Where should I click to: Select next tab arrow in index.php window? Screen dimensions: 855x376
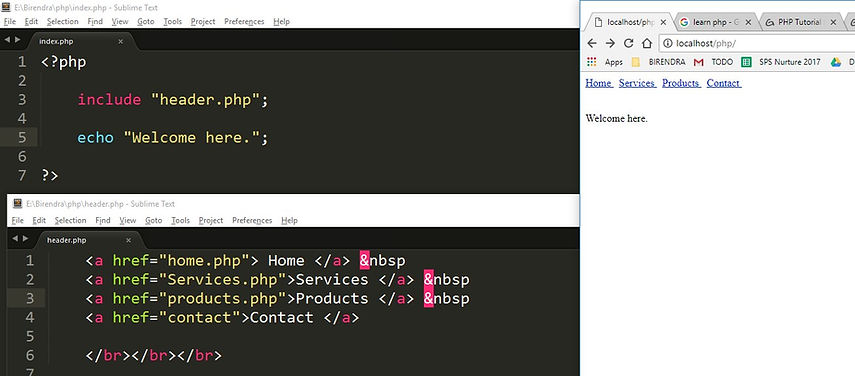click(x=17, y=40)
